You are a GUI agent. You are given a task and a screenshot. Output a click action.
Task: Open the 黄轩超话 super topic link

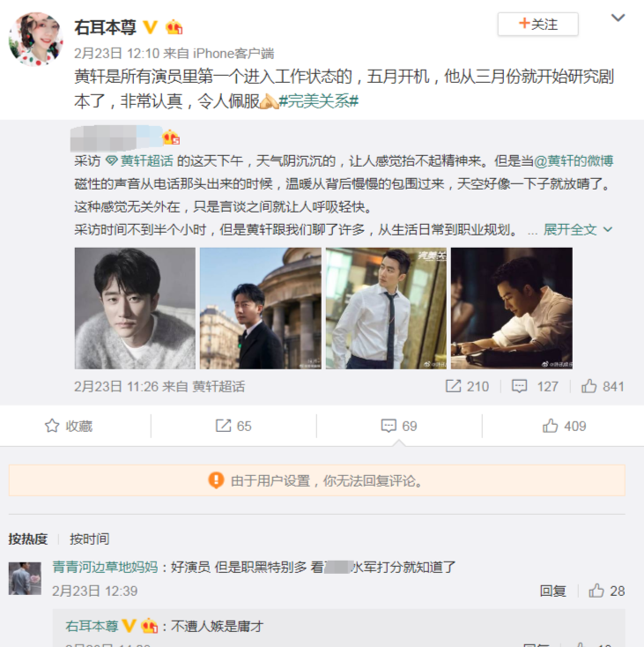click(x=140, y=161)
